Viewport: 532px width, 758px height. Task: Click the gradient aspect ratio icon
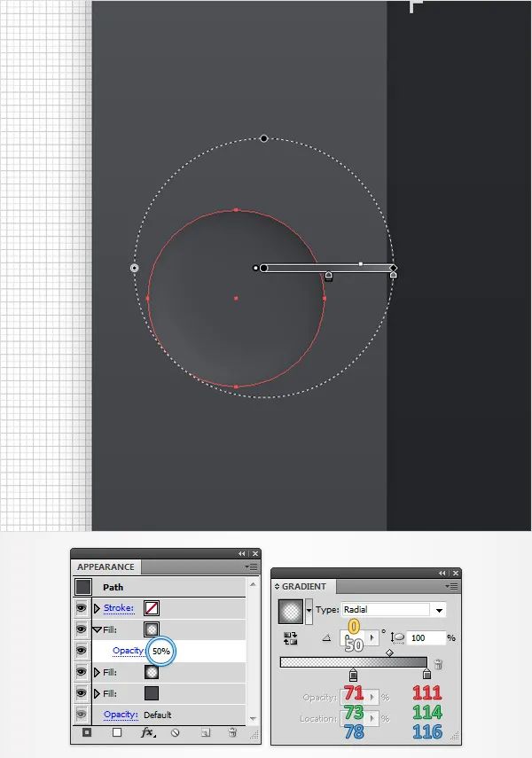[x=397, y=638]
